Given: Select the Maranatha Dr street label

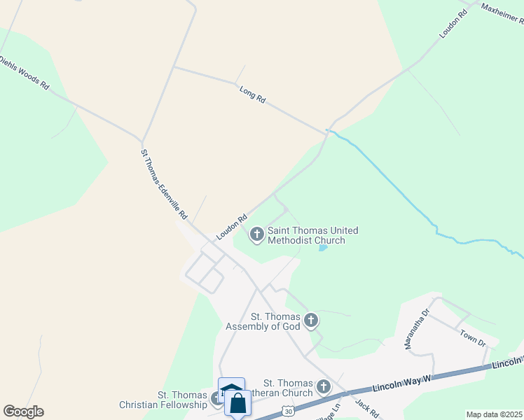Looking at the screenshot, I should pos(417,329).
